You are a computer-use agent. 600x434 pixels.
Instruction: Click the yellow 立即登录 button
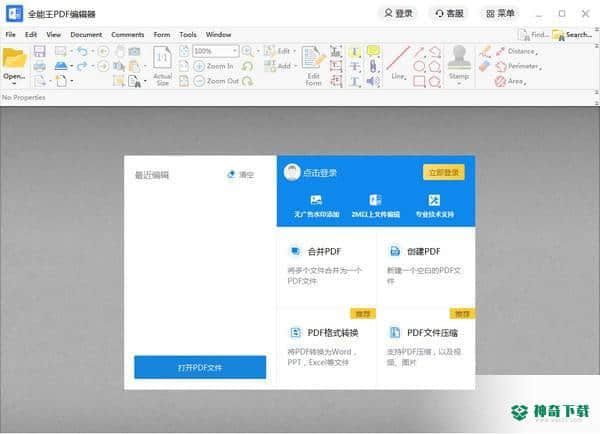[x=444, y=173]
